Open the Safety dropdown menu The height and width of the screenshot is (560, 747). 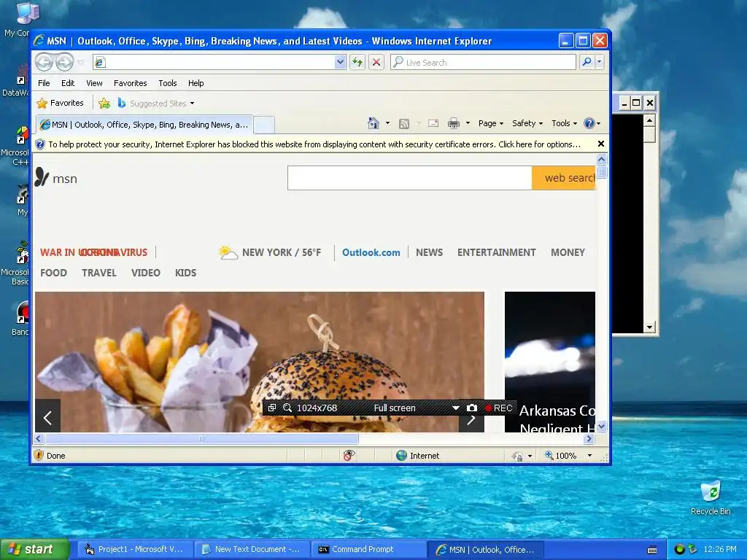[527, 123]
